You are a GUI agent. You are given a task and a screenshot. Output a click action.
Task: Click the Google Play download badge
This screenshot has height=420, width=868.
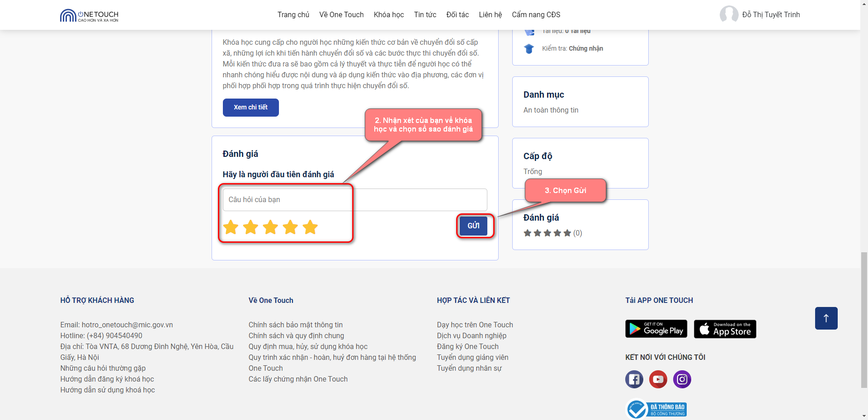pos(656,329)
